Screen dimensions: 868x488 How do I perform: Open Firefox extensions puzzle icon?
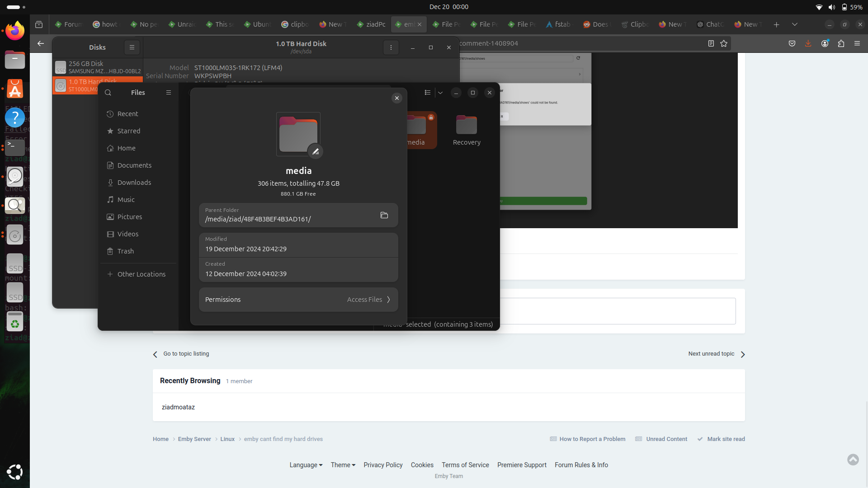(841, 43)
